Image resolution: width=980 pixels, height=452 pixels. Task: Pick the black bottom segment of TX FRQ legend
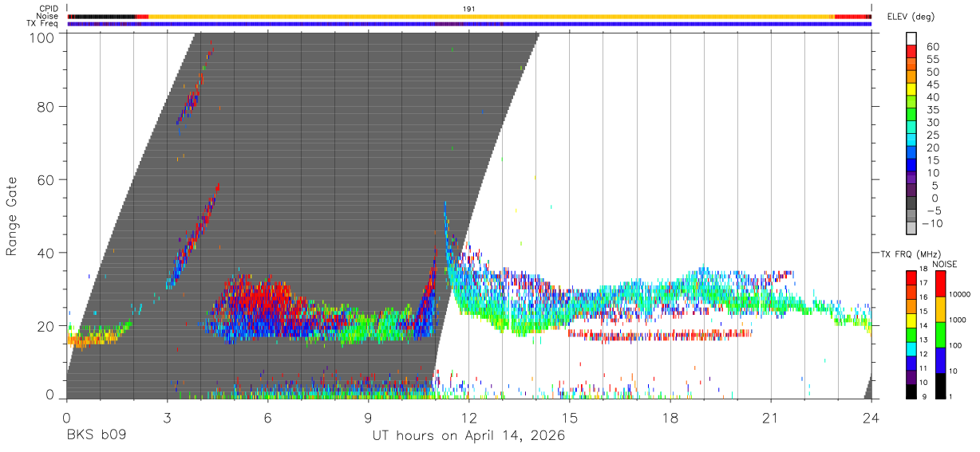tap(911, 391)
